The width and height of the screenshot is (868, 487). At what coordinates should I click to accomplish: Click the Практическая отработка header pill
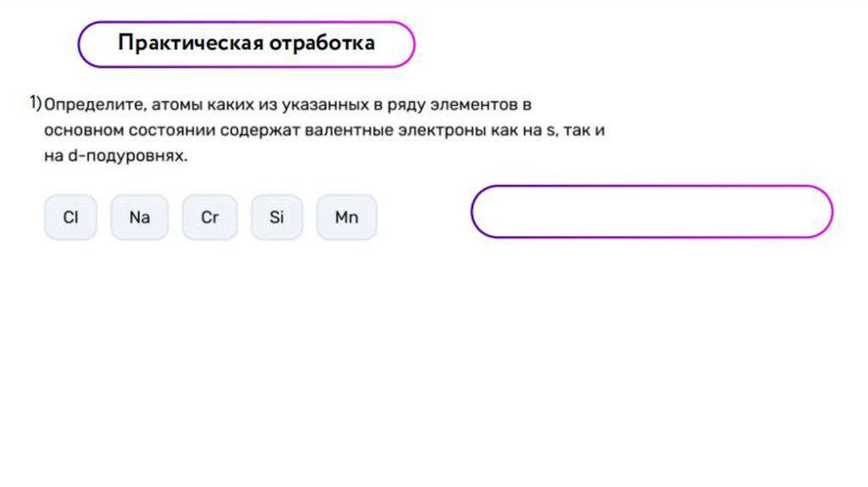[x=246, y=43]
